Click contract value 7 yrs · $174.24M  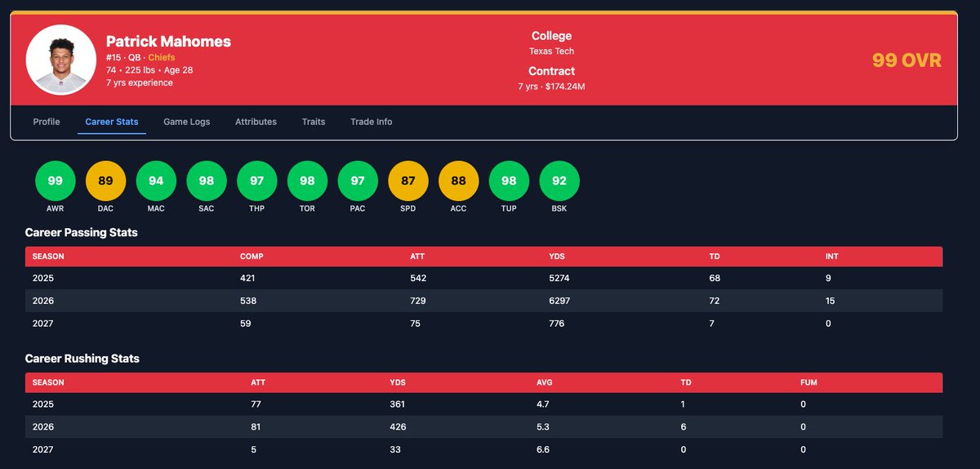point(551,87)
